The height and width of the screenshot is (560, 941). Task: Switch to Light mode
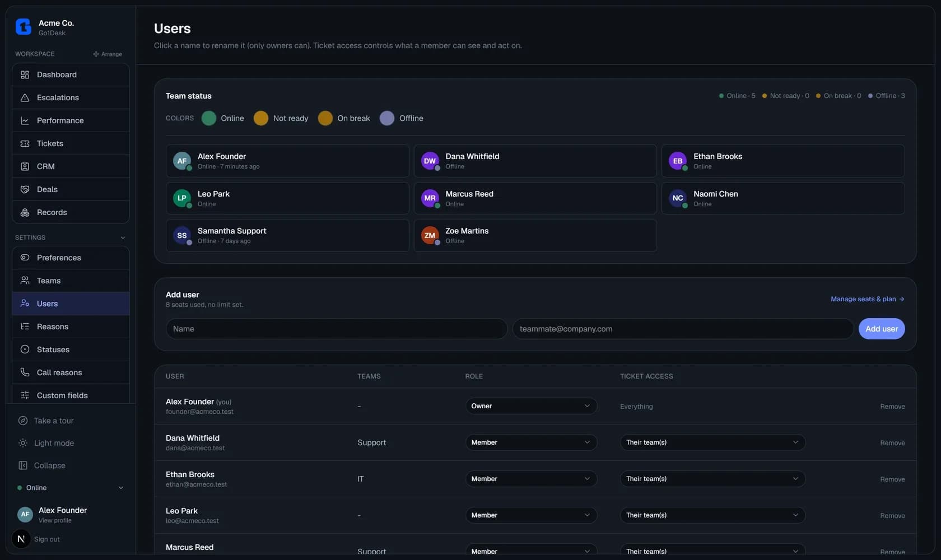(x=54, y=443)
